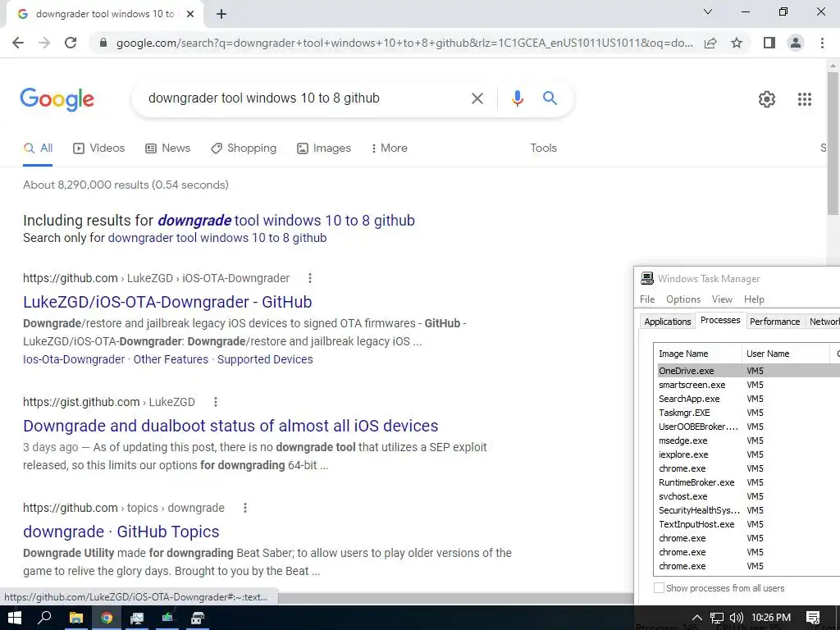Open LukeZGD/iOS-OTA-Downgrader - GitHub result

pos(167,302)
